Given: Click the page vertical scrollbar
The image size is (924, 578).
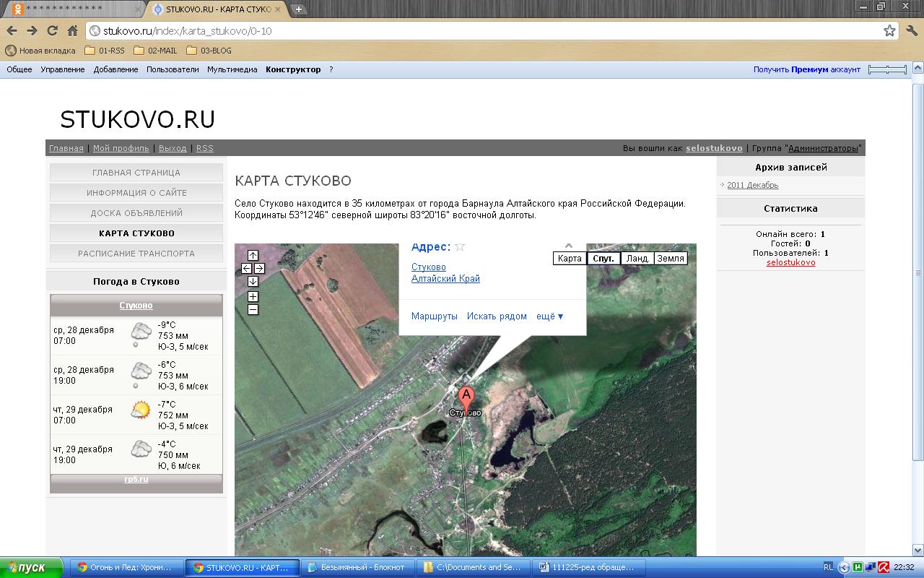Looking at the screenshot, I should (918, 271).
